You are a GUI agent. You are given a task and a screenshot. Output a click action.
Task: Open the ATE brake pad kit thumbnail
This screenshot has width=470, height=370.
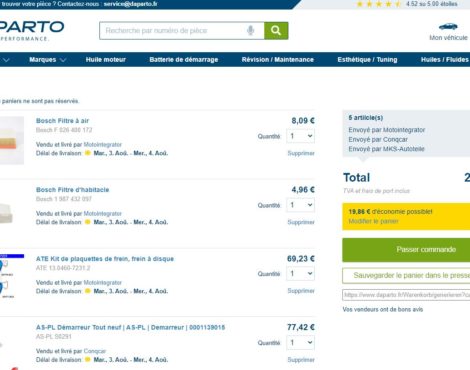pyautogui.click(x=12, y=276)
